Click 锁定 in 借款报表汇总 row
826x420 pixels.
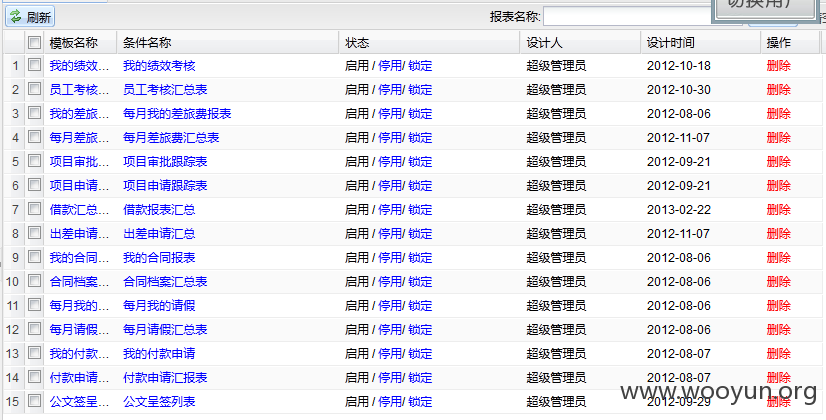point(420,210)
